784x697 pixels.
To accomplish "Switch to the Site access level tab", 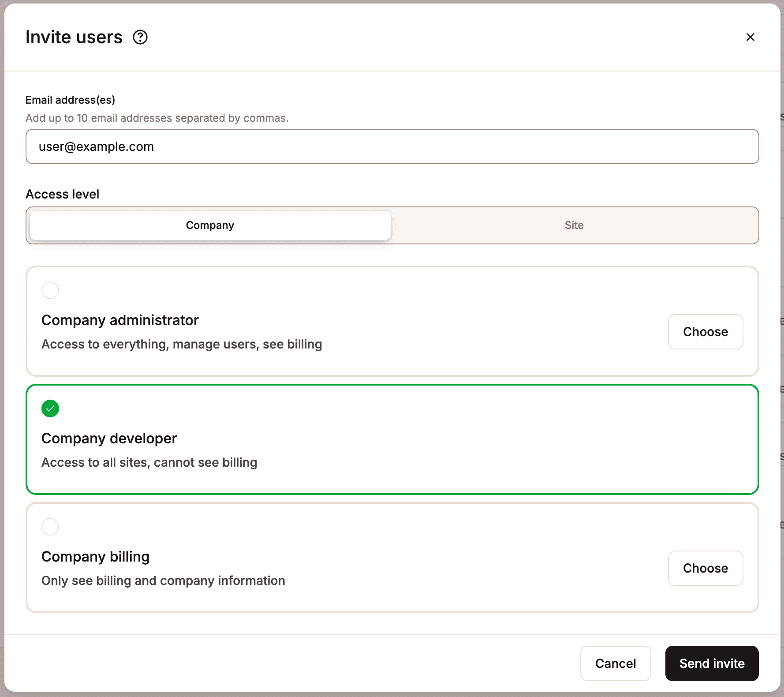I will click(x=574, y=225).
